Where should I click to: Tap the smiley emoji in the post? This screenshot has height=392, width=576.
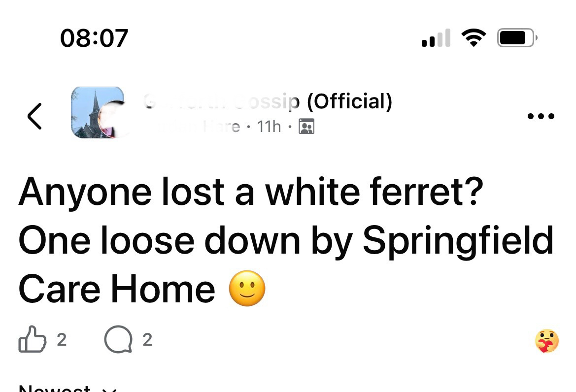(247, 289)
